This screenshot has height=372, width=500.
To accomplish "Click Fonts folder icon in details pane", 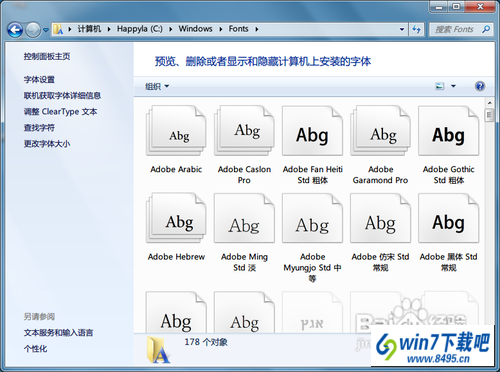I will click(158, 350).
